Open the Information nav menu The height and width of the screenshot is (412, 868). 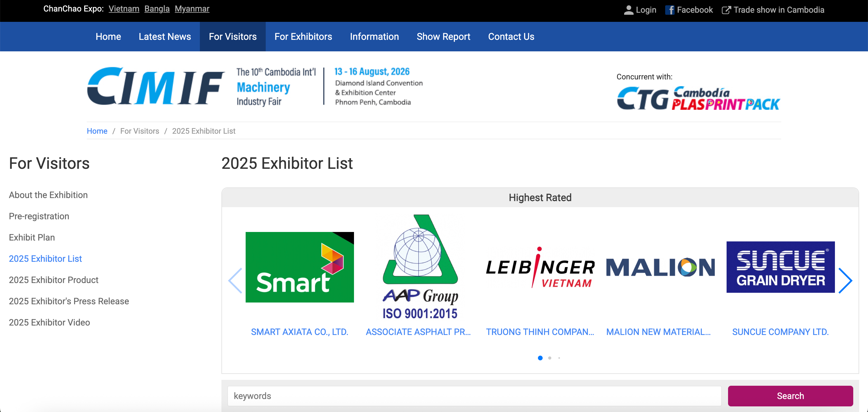374,37
